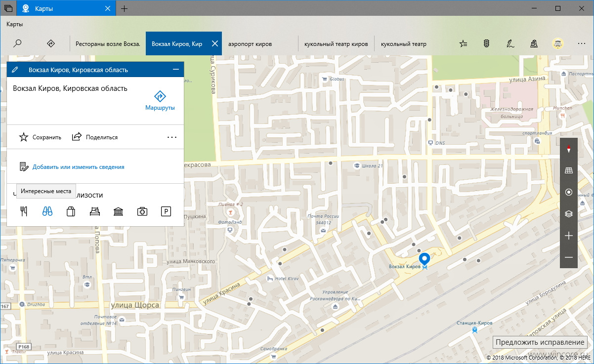Click the улица Щорса street label
This screenshot has height=364, width=594.
135,305
